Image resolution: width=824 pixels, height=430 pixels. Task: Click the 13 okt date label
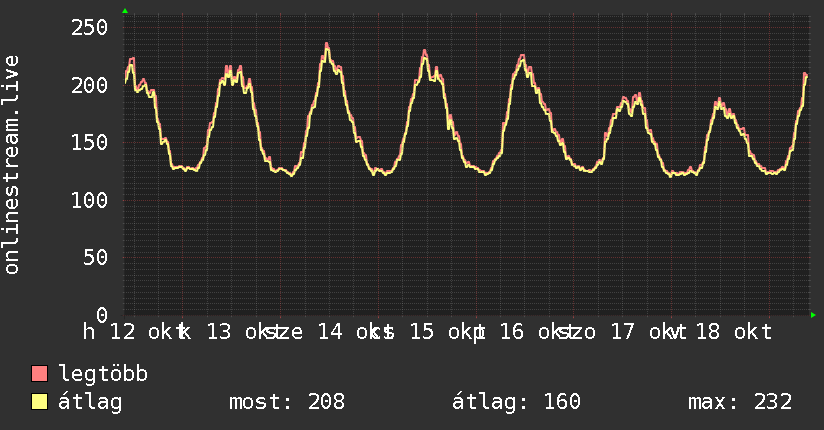click(238, 332)
